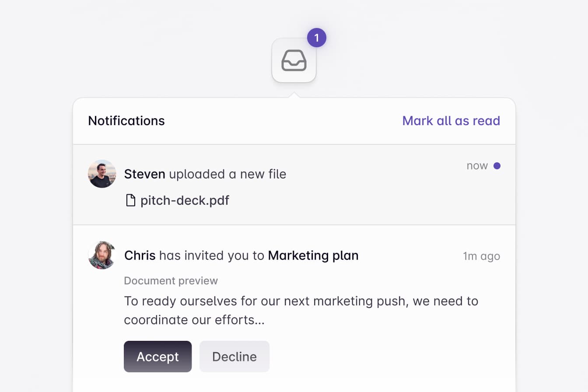
Task: Click the notification count badge showing 1
Action: point(316,38)
